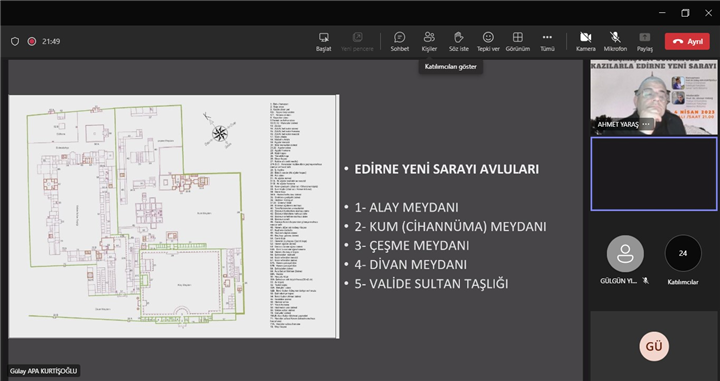Change layout using Görünüm icon
This screenshot has width=720, height=381.
pyautogui.click(x=518, y=41)
